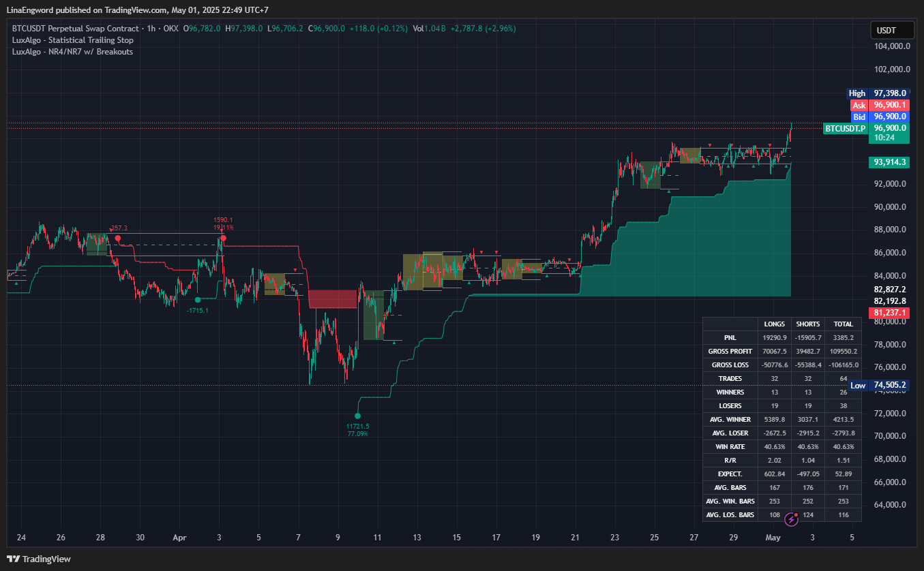
Task: Click the green marker labeled -1715.1
Action: pos(198,300)
